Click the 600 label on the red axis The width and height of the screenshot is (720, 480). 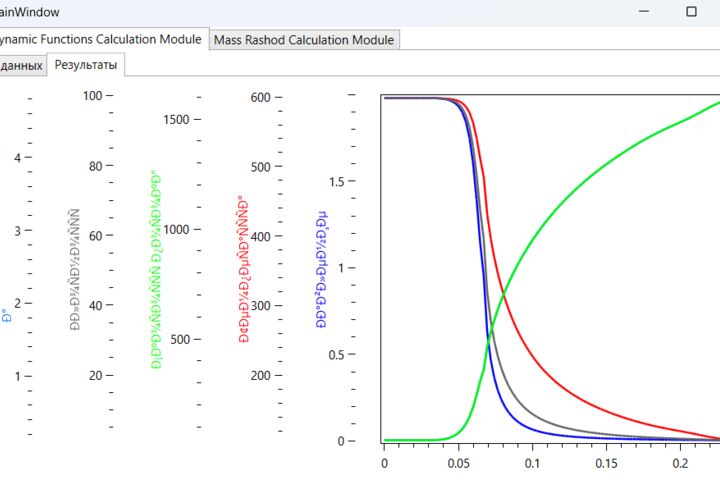tap(260, 97)
